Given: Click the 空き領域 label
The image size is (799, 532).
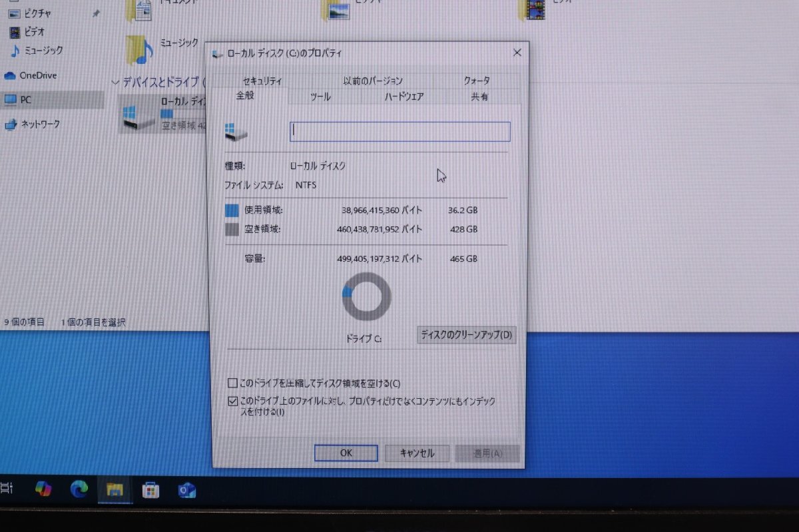Looking at the screenshot, I should click(262, 230).
